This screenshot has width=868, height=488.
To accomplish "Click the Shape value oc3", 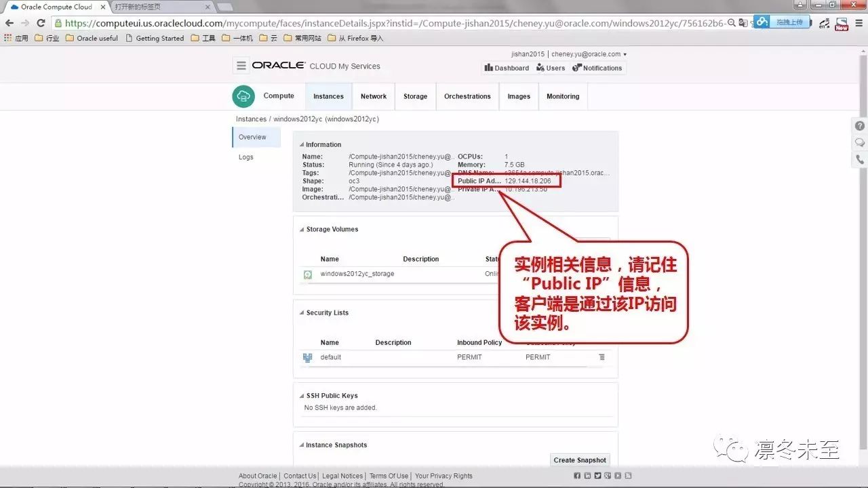I will (x=354, y=181).
